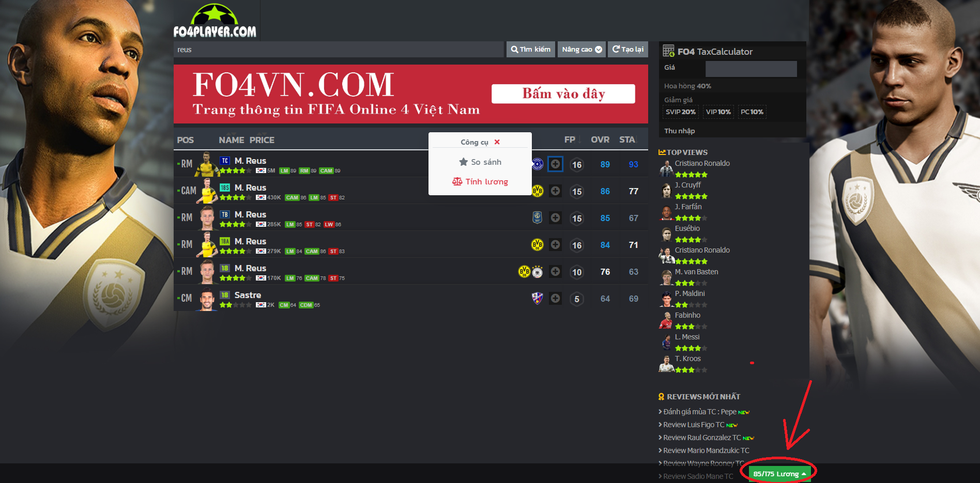Screen dimensions: 980x483
Task: Click the plus icon on Sastre row
Action: coord(555,299)
